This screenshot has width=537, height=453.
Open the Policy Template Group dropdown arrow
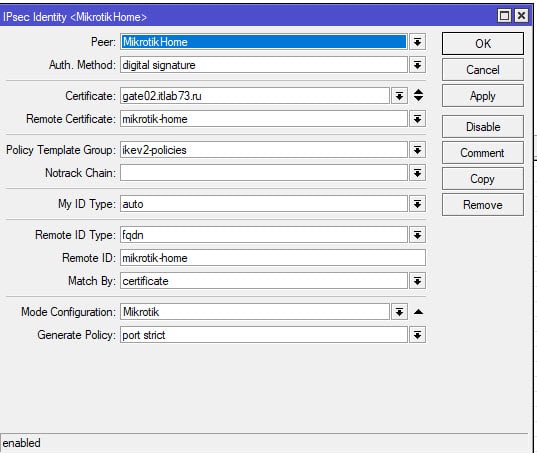coord(417,150)
